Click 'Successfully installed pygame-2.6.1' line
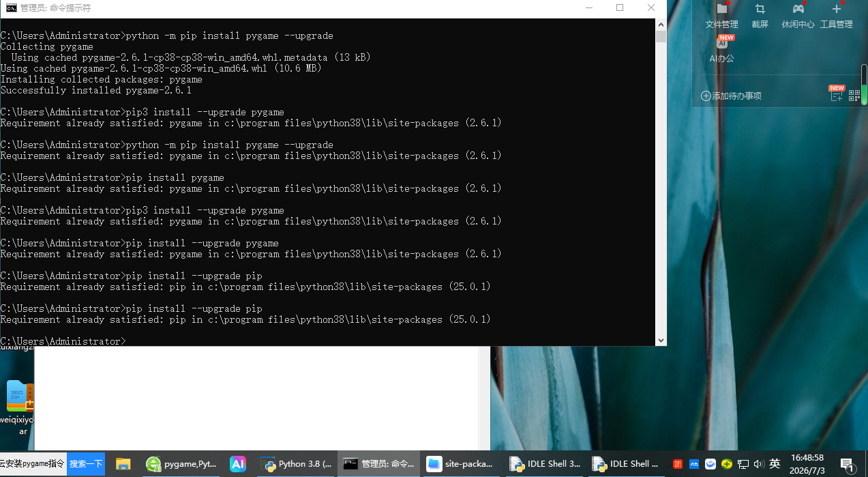Screen dimensions: 868x477 (96, 90)
